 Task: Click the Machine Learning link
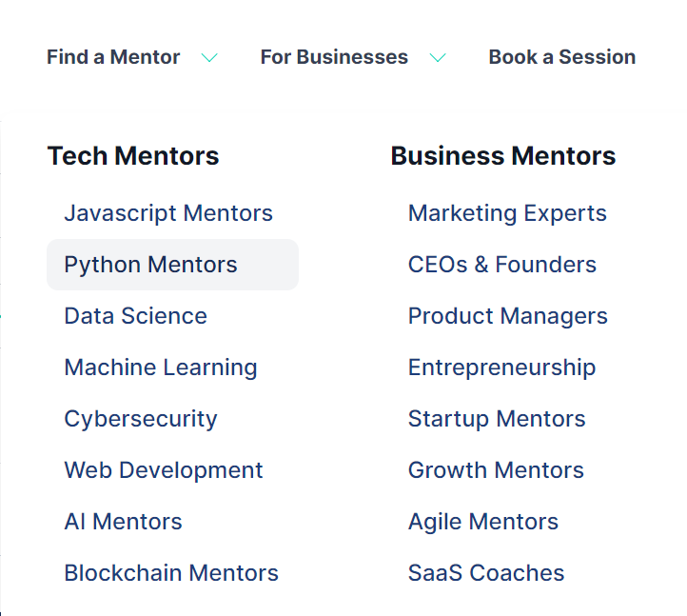161,368
